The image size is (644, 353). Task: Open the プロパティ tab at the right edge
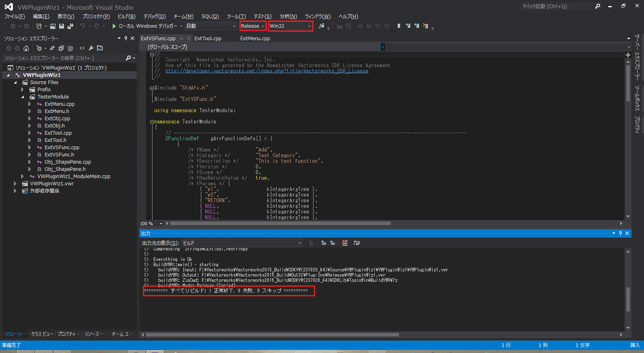click(x=637, y=125)
